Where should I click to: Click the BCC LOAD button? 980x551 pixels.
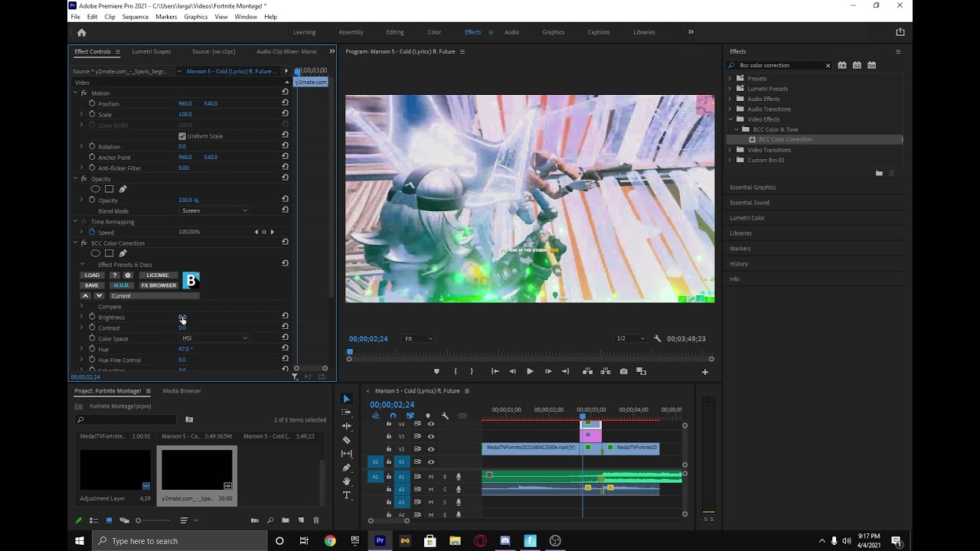click(x=92, y=275)
